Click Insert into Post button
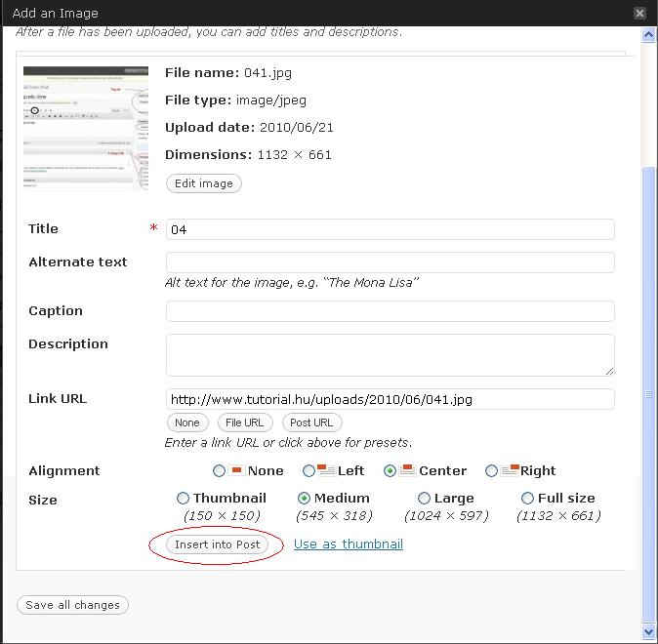 pyautogui.click(x=217, y=544)
